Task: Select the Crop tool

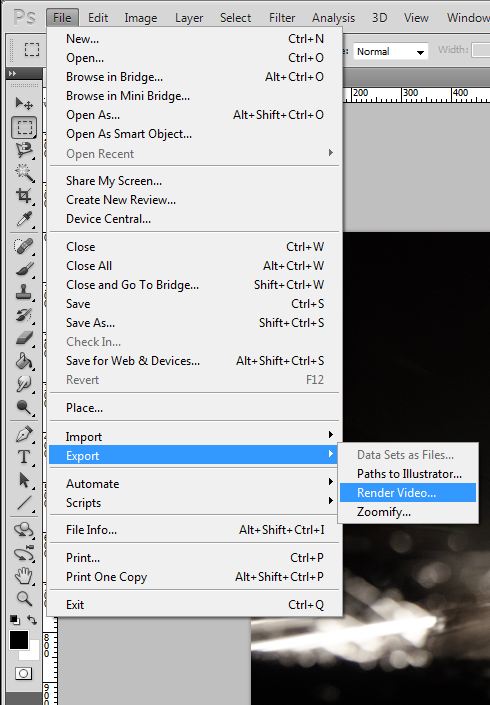Action: [x=24, y=196]
